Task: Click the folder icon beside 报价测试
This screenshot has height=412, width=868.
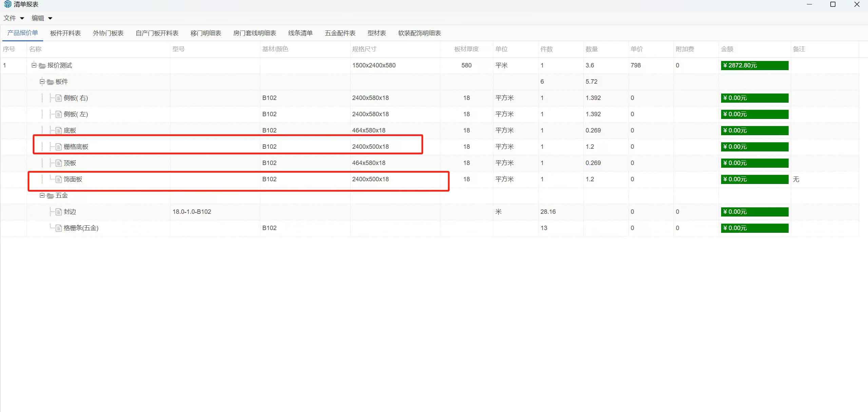Action: tap(42, 65)
